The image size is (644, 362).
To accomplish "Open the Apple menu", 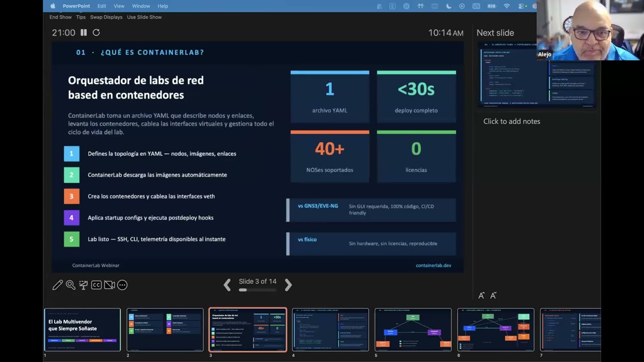I will (53, 6).
